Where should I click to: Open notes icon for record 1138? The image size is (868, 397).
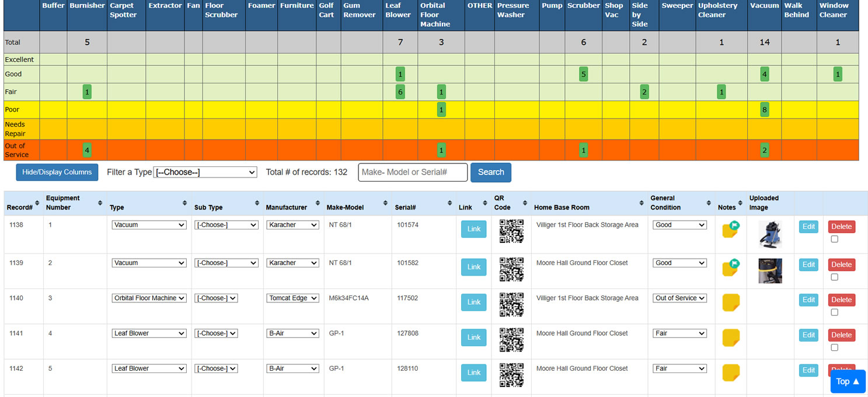click(730, 229)
